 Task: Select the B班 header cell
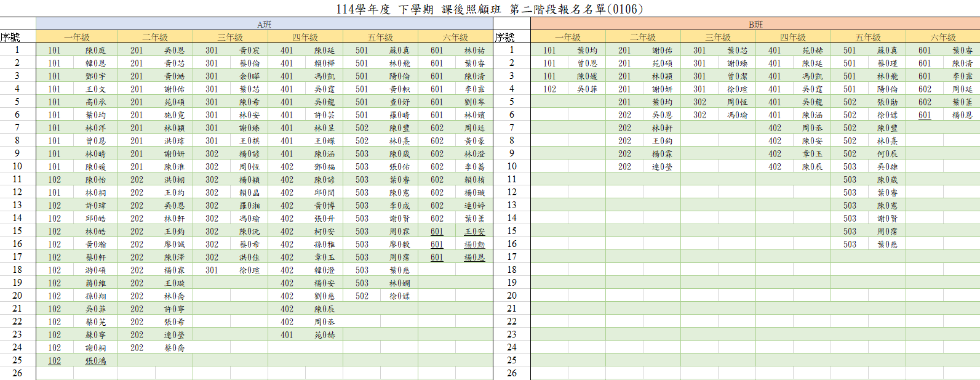coord(755,24)
